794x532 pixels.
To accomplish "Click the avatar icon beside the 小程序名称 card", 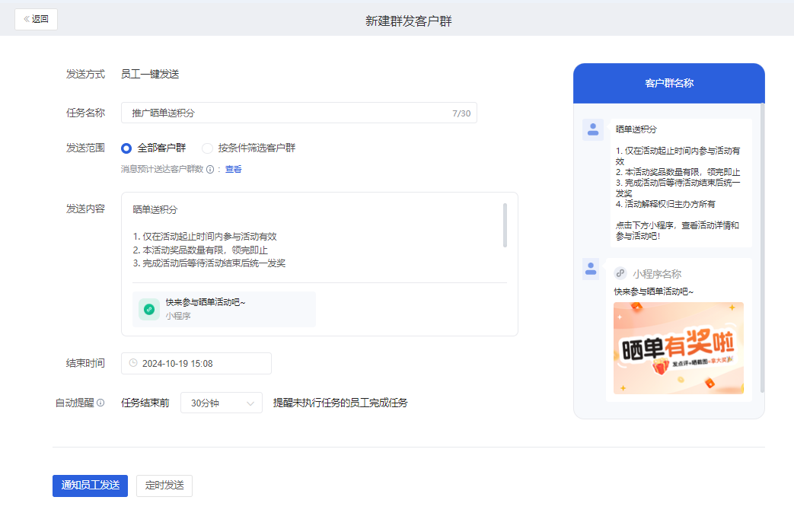I will coord(591,269).
